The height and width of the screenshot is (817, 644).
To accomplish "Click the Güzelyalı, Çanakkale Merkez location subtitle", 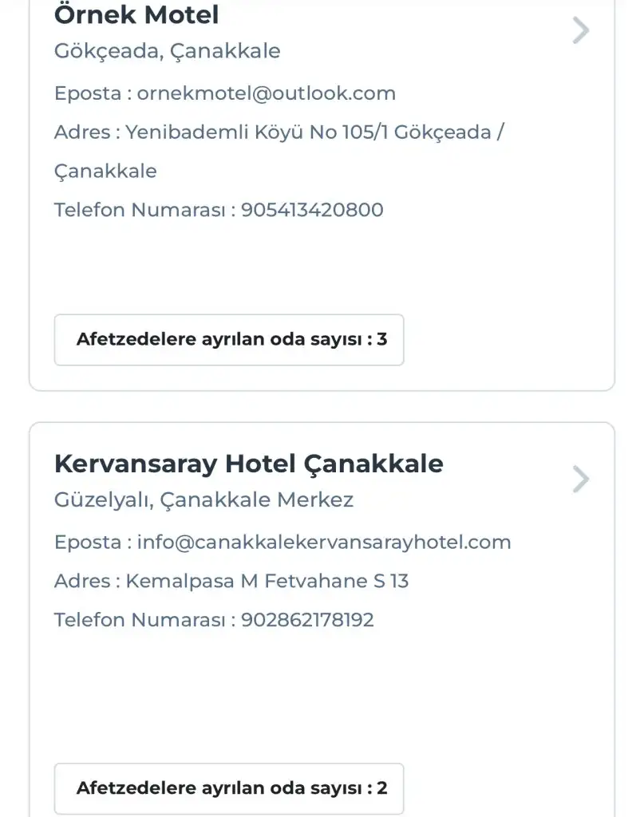I will [203, 500].
